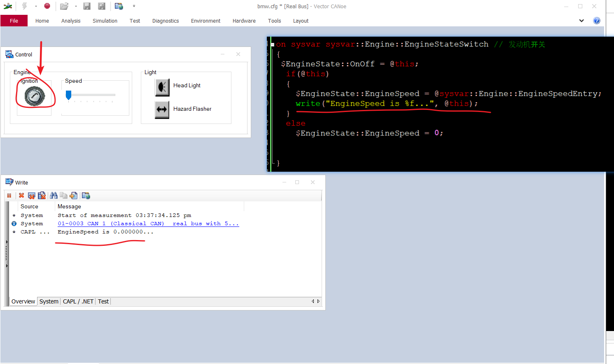Open the File menu

14,21
